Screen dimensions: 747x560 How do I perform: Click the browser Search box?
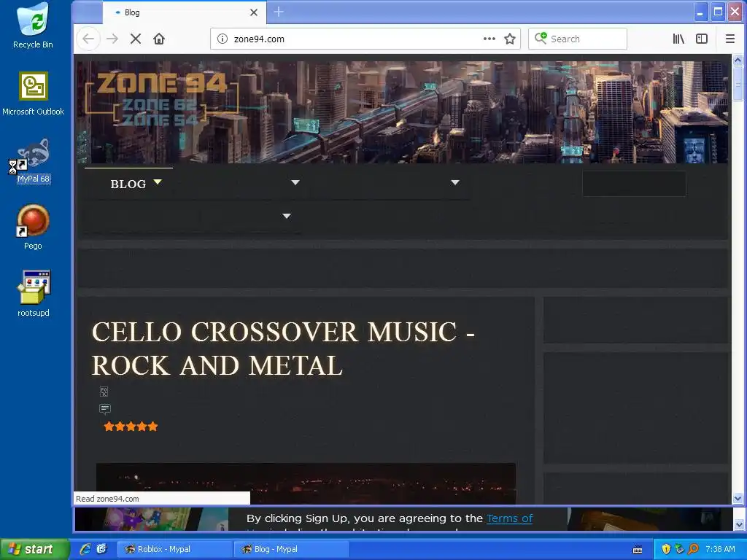click(578, 39)
